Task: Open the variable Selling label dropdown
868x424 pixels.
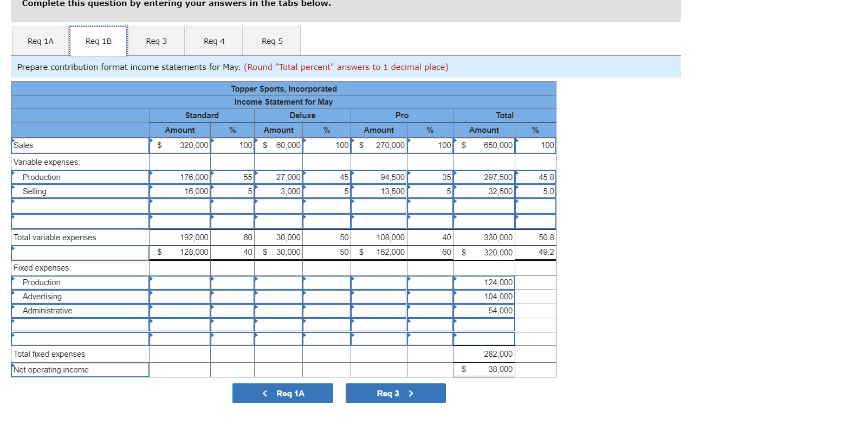Action: (x=80, y=191)
